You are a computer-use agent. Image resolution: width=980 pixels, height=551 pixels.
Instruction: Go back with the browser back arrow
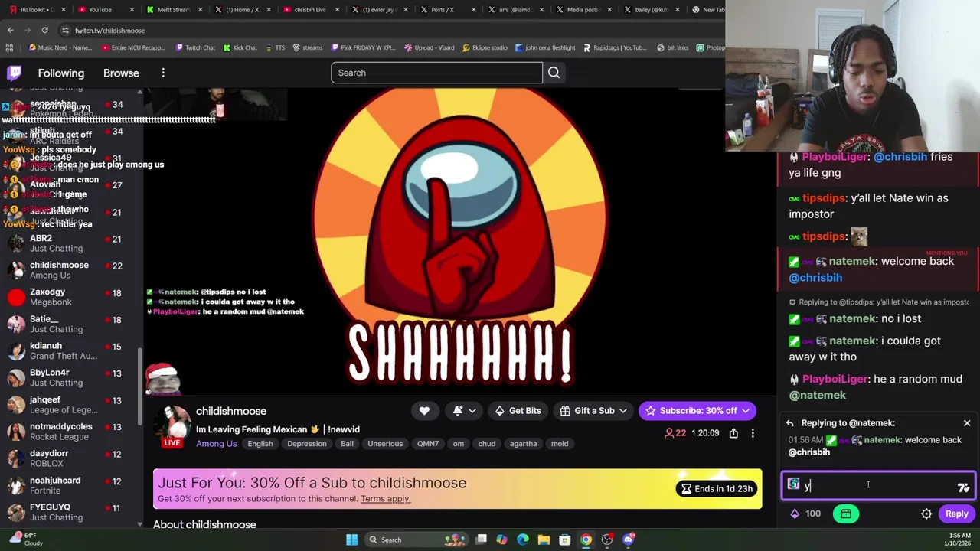(11, 30)
